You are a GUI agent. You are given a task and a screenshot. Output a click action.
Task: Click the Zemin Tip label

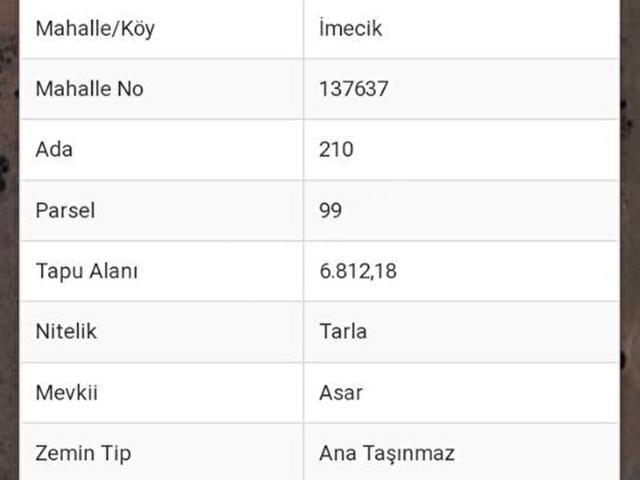83,453
